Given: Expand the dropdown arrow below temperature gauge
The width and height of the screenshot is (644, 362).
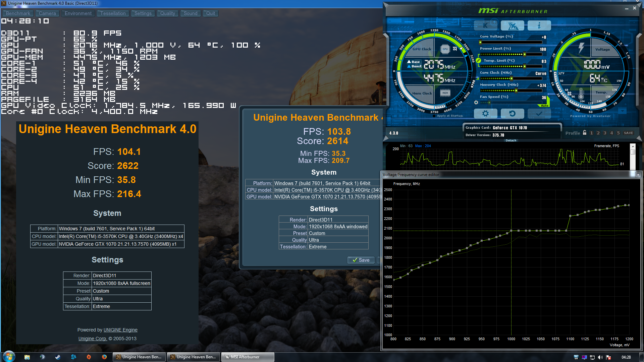Looking at the screenshot, I should (623, 111).
